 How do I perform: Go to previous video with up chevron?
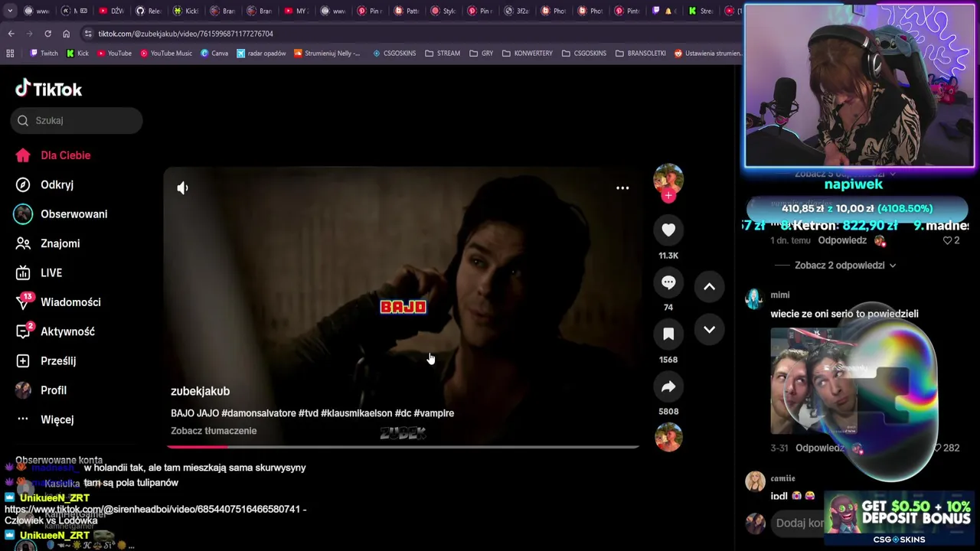709,286
